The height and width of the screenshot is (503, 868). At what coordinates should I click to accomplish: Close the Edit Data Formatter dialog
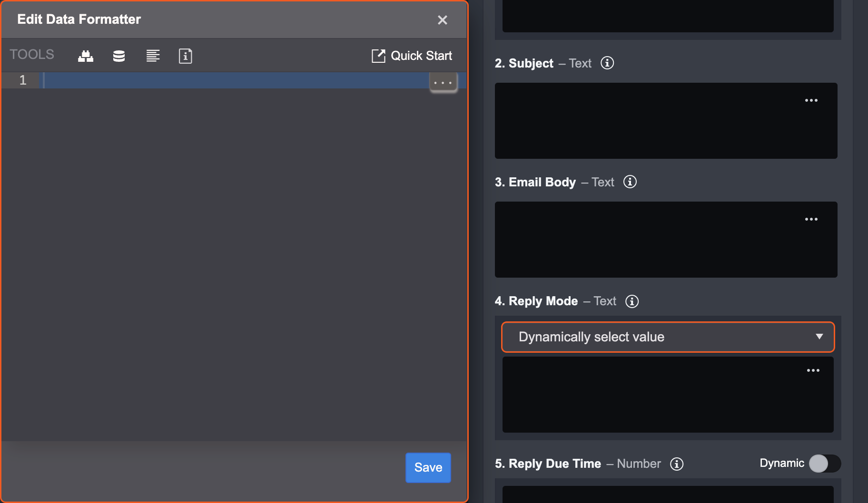pos(442,20)
